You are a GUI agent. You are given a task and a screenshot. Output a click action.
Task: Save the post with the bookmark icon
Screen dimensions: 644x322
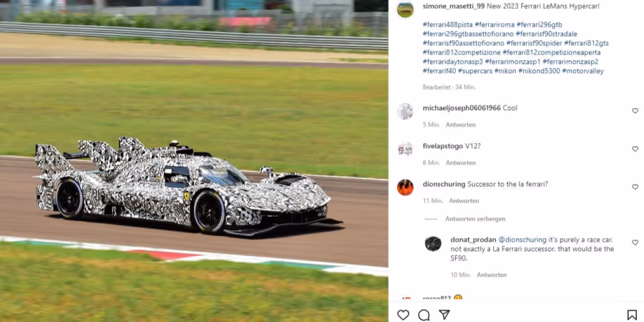click(x=632, y=315)
